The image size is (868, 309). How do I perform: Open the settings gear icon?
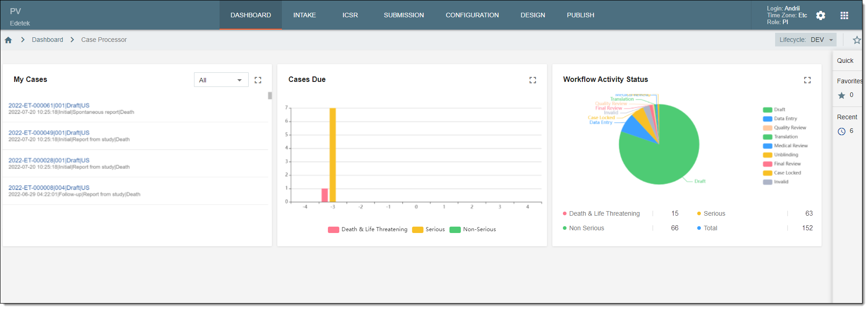pyautogui.click(x=821, y=15)
